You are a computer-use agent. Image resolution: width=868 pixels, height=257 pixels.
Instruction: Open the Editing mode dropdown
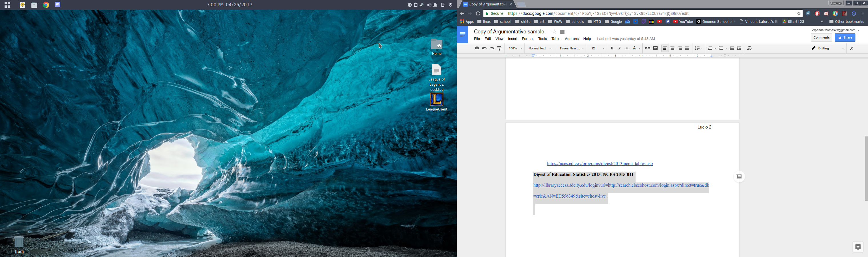[x=827, y=48]
